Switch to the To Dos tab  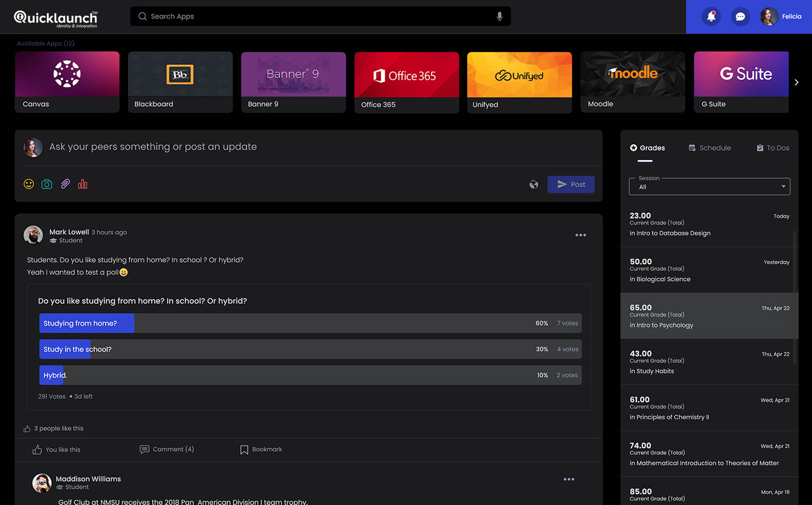[773, 148]
